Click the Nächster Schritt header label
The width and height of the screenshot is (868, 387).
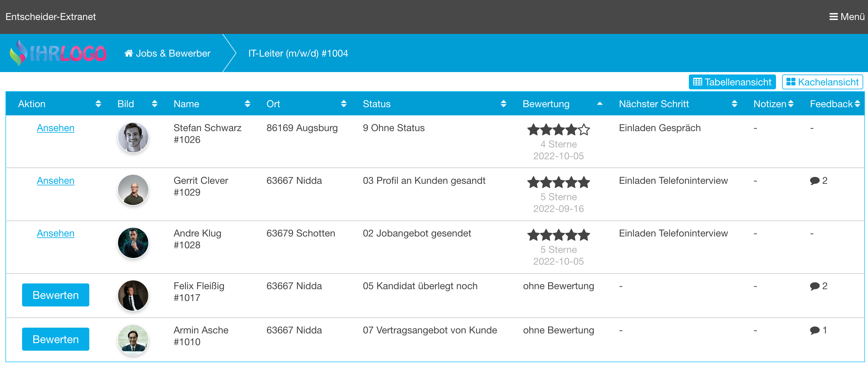click(x=654, y=104)
